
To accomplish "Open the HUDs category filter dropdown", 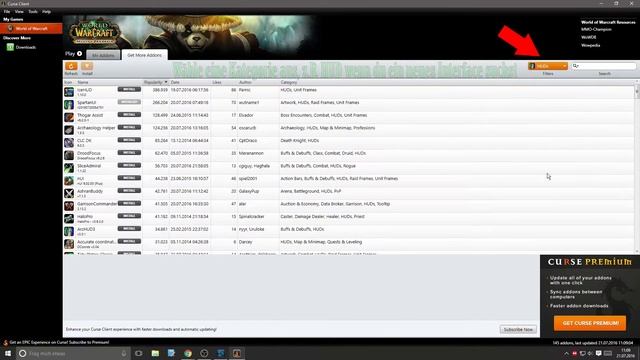I will click(x=548, y=66).
